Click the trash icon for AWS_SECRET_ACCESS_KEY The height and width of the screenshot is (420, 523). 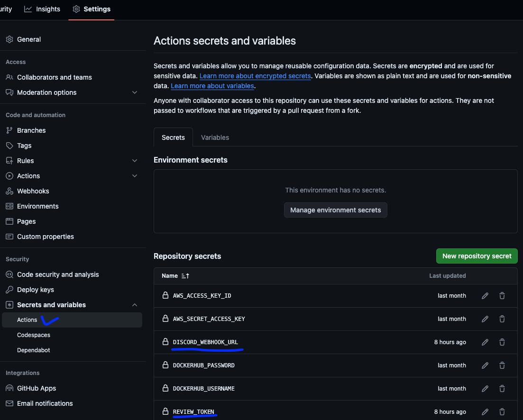[502, 319]
